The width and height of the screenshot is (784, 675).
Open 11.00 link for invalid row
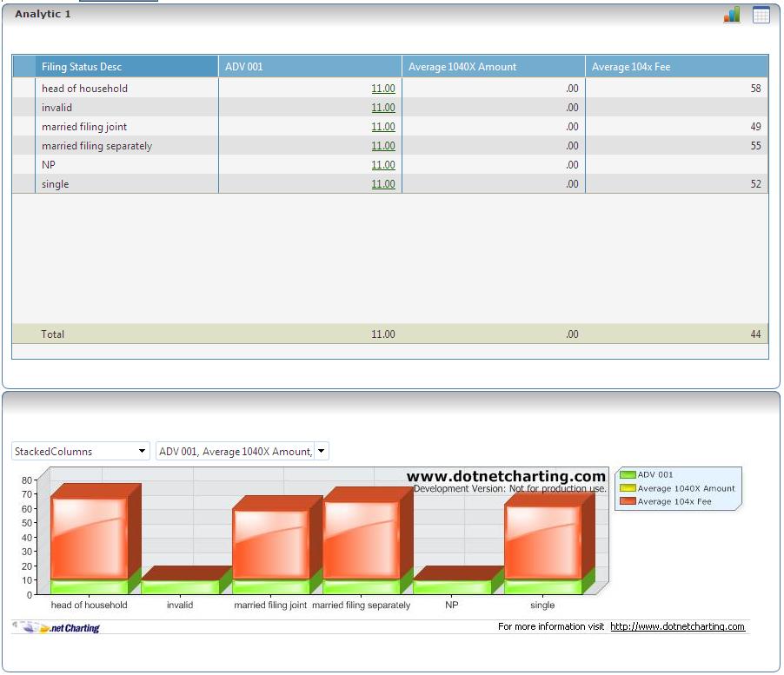click(x=383, y=108)
